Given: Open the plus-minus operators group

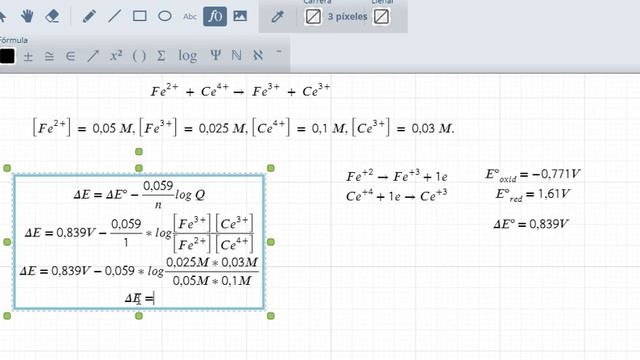Looking at the screenshot, I should 28,56.
